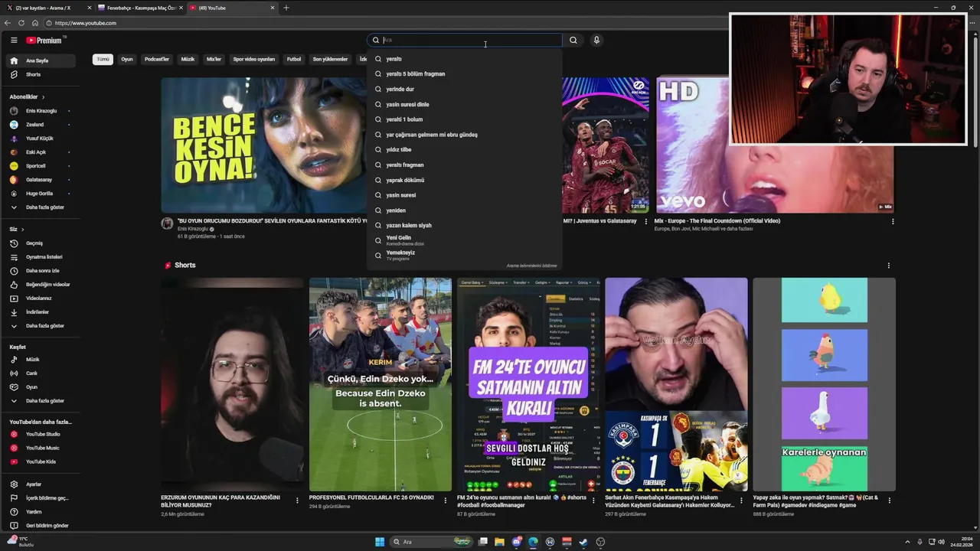Open YouTube Studio link

40,434
